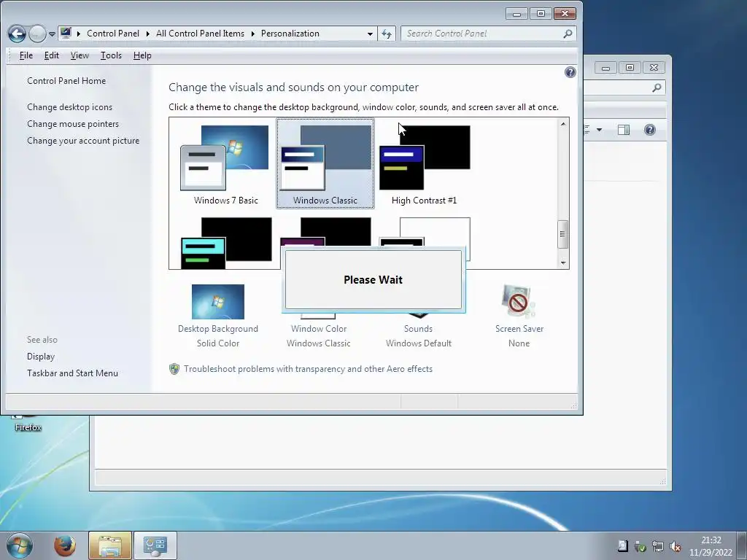Open the Display link under See also

(41, 356)
